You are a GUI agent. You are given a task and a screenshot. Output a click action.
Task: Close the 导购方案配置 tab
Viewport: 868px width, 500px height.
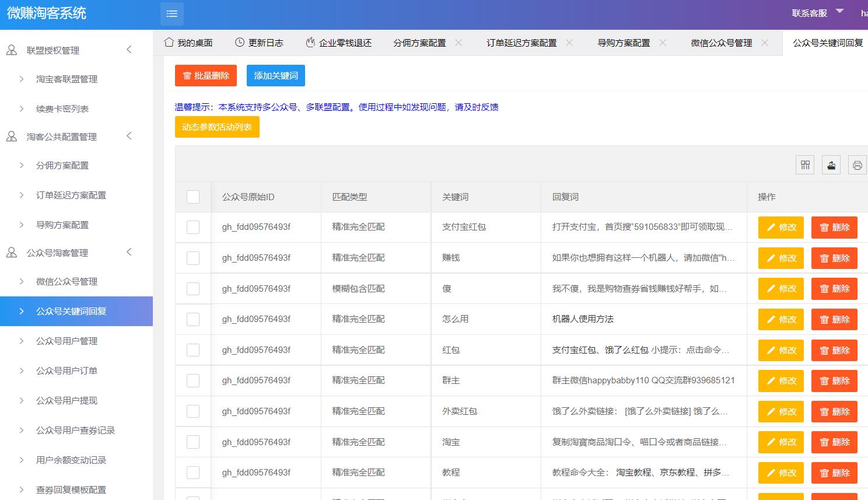(x=663, y=43)
